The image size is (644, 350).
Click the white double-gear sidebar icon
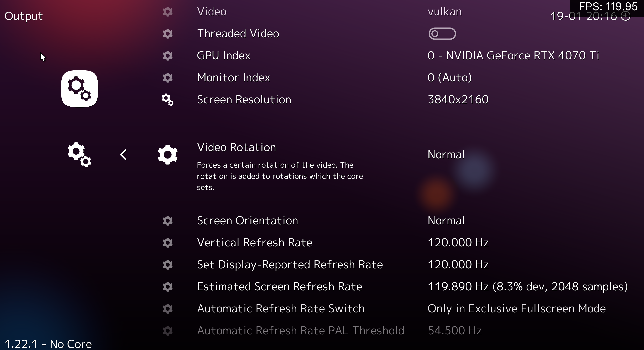[79, 155]
